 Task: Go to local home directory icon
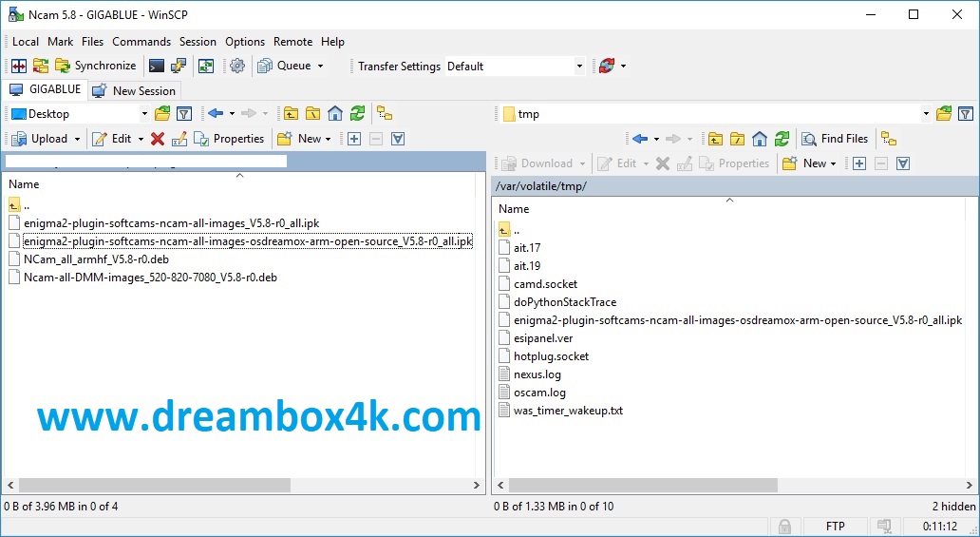(335, 114)
